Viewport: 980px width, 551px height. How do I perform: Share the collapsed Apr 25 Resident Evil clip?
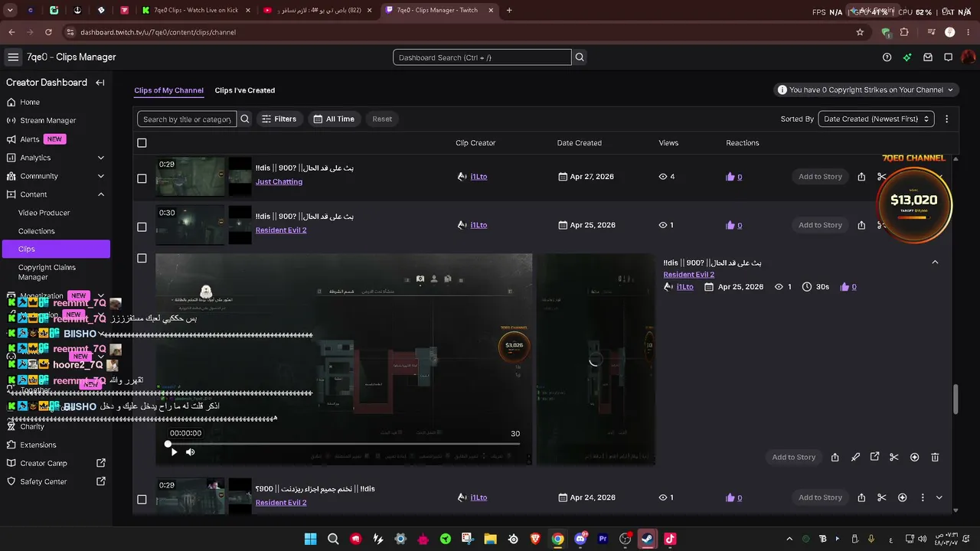click(861, 225)
